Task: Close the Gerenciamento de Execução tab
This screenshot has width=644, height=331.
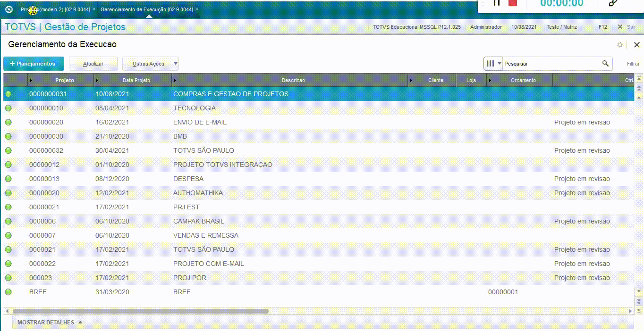Action: click(x=197, y=9)
